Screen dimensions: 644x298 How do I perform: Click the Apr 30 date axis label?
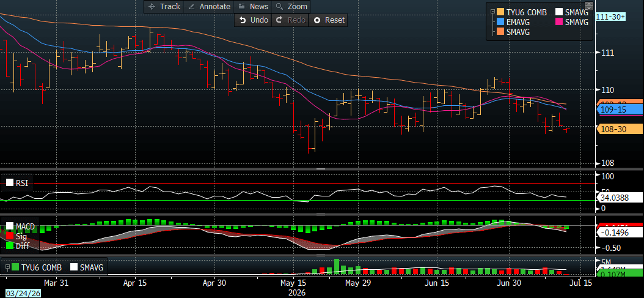tap(214, 283)
